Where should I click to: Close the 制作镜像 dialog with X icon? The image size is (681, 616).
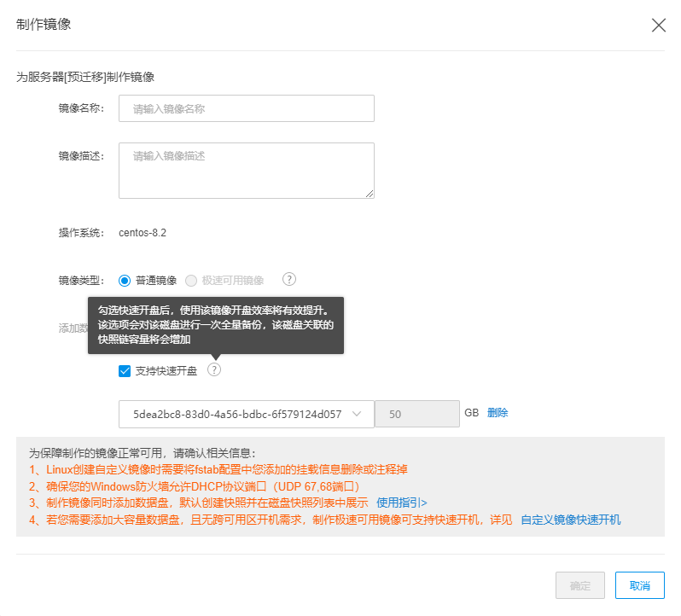[x=659, y=26]
